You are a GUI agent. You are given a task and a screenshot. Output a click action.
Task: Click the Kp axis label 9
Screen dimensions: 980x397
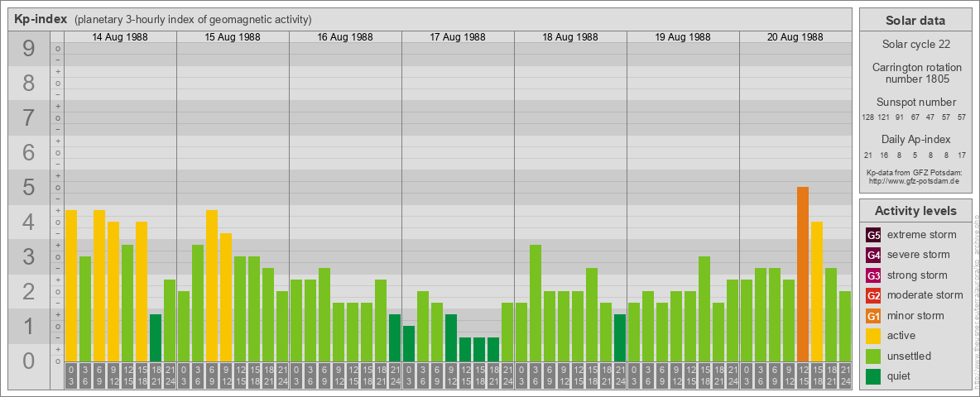click(x=28, y=49)
